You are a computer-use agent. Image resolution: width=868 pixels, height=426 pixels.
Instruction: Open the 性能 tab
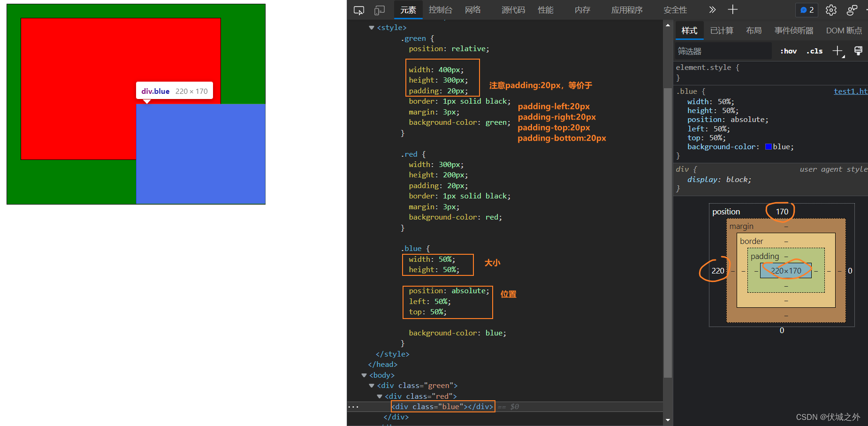point(546,10)
